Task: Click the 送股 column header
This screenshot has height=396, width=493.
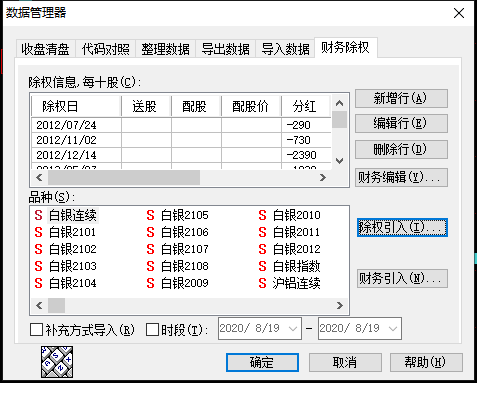Action: click(x=146, y=107)
